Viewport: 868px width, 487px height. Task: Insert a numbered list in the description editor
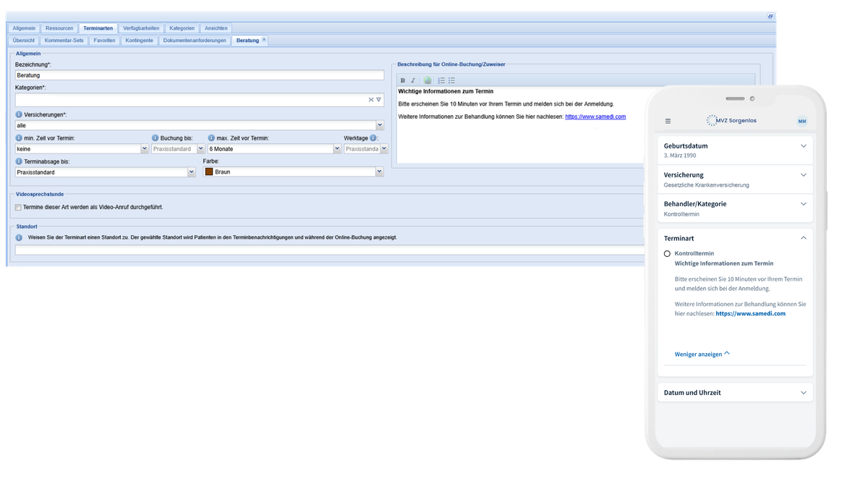point(441,80)
